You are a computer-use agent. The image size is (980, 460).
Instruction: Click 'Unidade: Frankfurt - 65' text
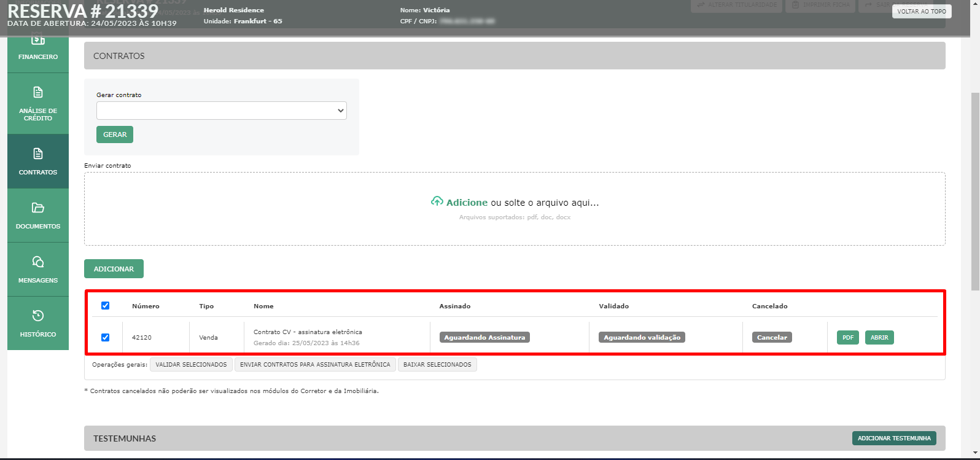(243, 21)
